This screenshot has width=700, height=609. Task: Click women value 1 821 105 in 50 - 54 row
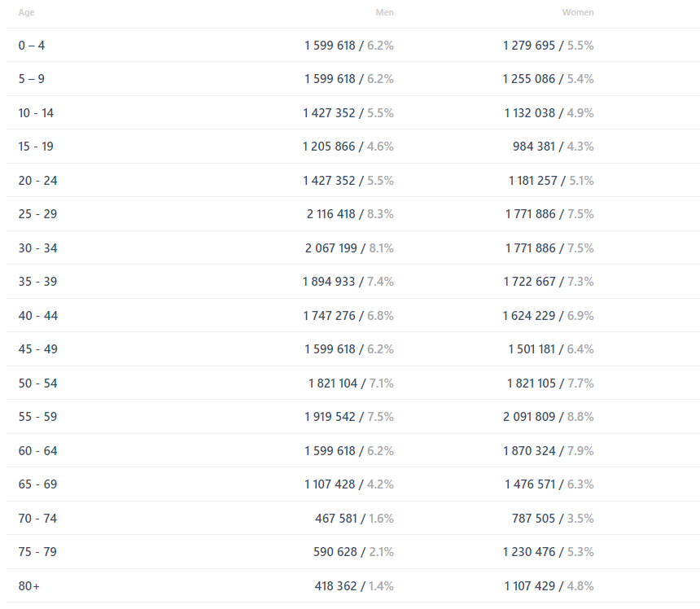532,383
